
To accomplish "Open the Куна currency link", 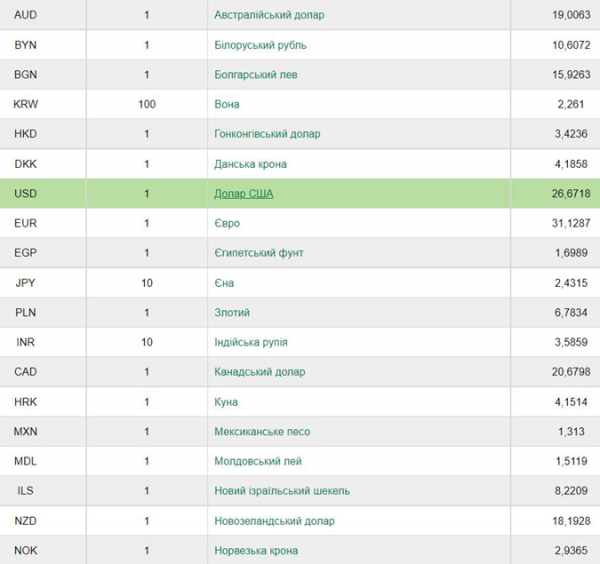I will (226, 402).
